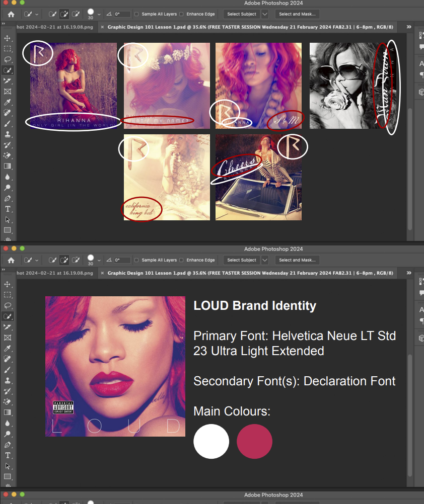Viewport: 424px width, 504px height.
Task: Select the Eraser tool in the album covers window
Action: click(8, 155)
